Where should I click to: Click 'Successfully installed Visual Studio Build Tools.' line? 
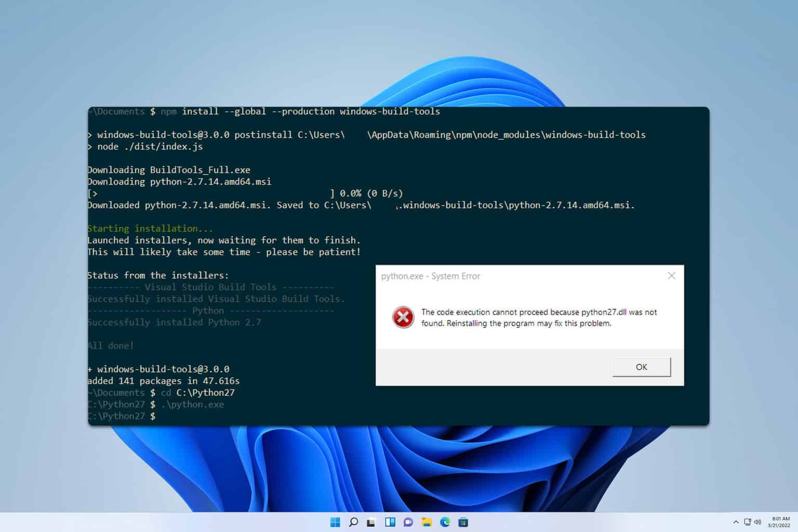click(x=216, y=299)
